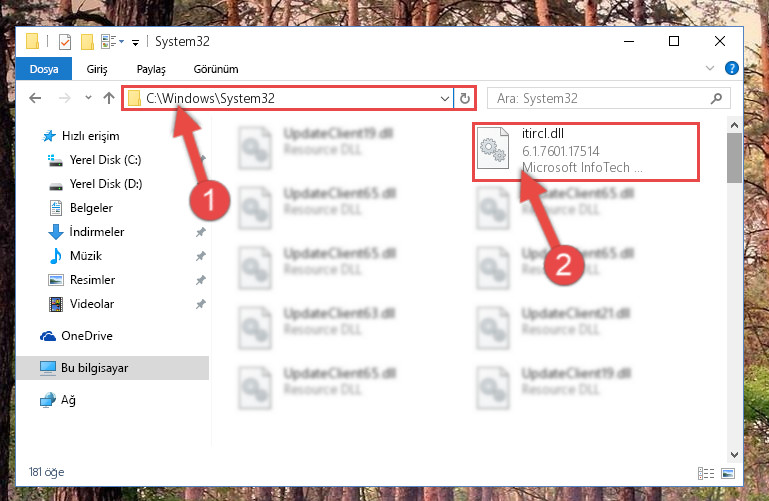
Task: Expand the ribbon with chevron
Action: click(709, 68)
